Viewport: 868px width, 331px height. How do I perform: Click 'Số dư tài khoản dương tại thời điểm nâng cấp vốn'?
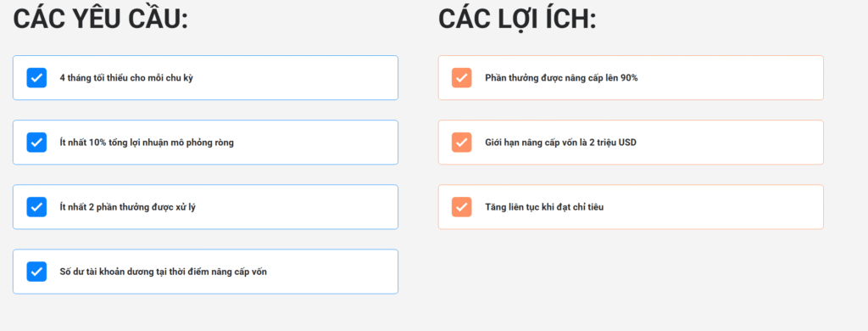pyautogui.click(x=164, y=272)
